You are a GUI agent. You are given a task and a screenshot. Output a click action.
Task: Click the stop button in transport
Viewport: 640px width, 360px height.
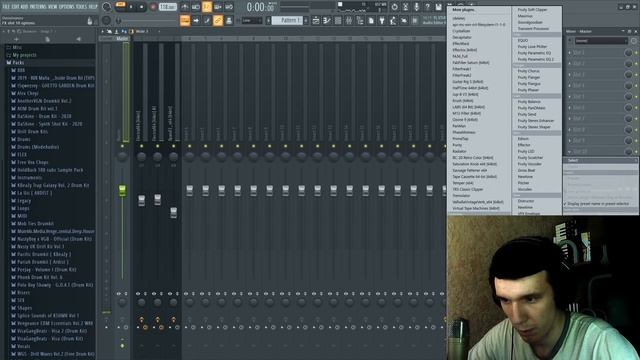click(142, 7)
